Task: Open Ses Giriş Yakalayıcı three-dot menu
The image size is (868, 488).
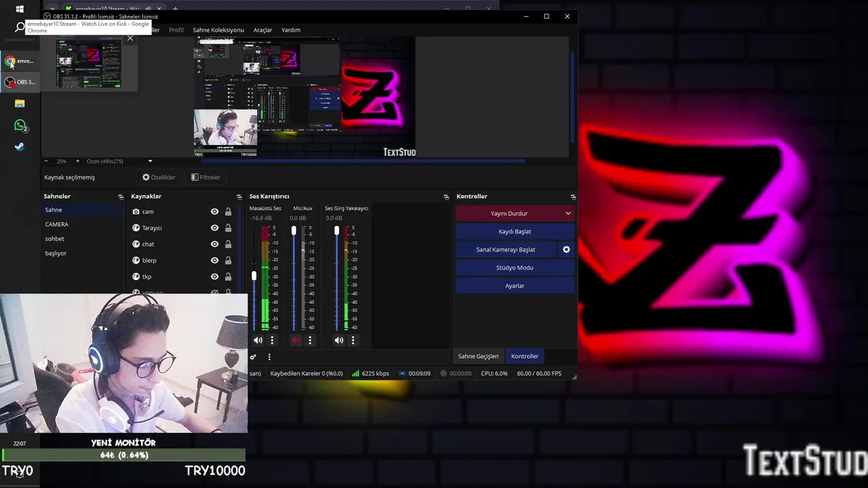Action: click(353, 340)
